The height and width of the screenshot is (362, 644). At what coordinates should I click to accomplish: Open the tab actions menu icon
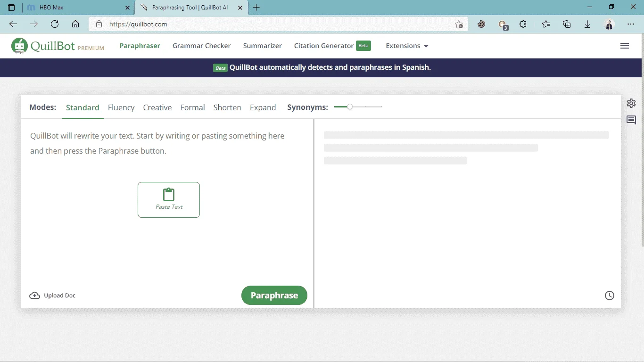click(11, 8)
